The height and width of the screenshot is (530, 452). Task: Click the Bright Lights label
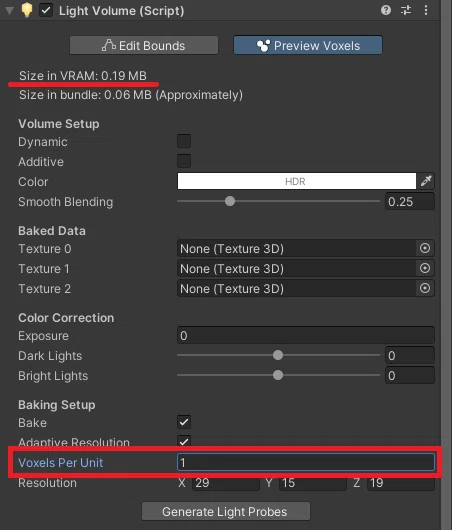point(53,375)
